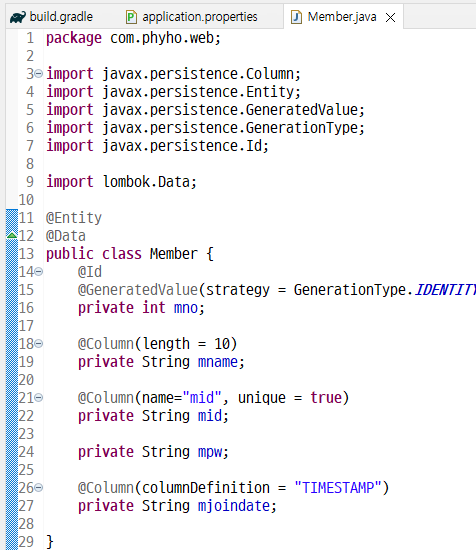Click 'javax.persistence.GenerationType;' import on line 6
The width and height of the screenshot is (476, 550).
pyautogui.click(x=234, y=128)
